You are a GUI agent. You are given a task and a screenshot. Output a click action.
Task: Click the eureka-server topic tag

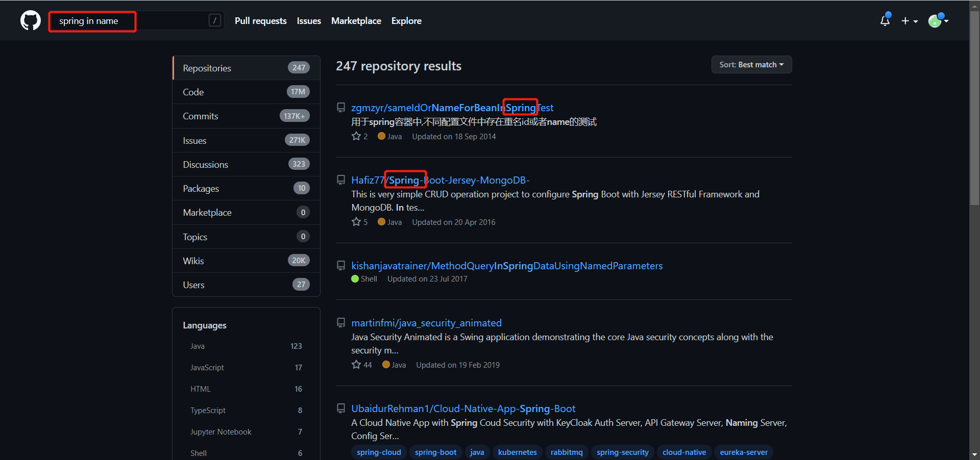point(744,452)
